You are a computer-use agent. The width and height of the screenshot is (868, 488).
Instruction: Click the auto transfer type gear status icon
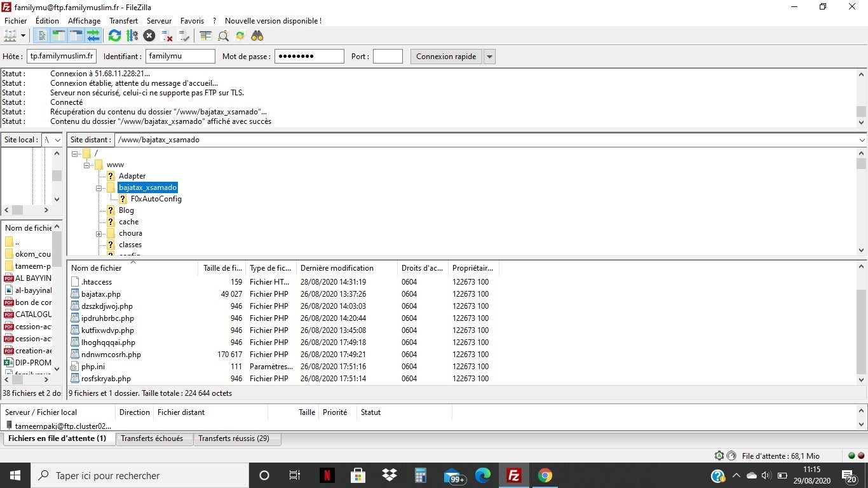pyautogui.click(x=719, y=456)
